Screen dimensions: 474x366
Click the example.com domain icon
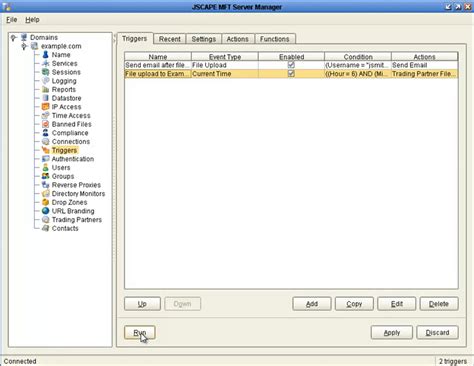pyautogui.click(x=34, y=46)
